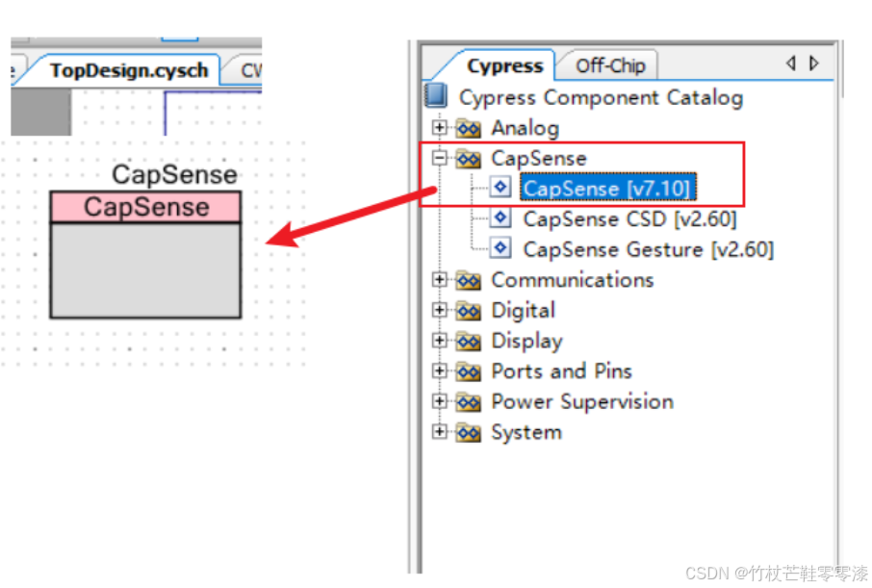Switch to the Off-Chip tab
Viewport: 872px width, 588px height.
[609, 65]
